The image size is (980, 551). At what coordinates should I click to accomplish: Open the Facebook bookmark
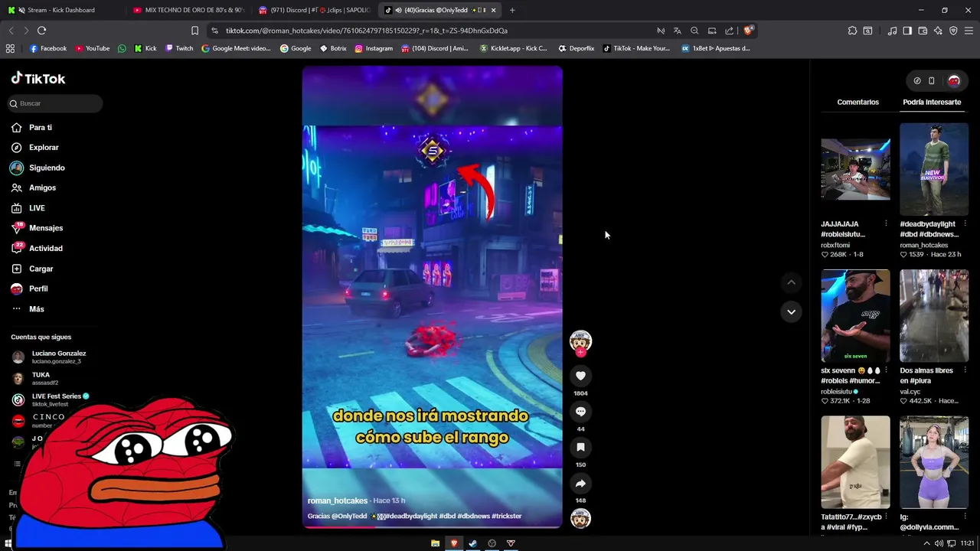coord(48,48)
